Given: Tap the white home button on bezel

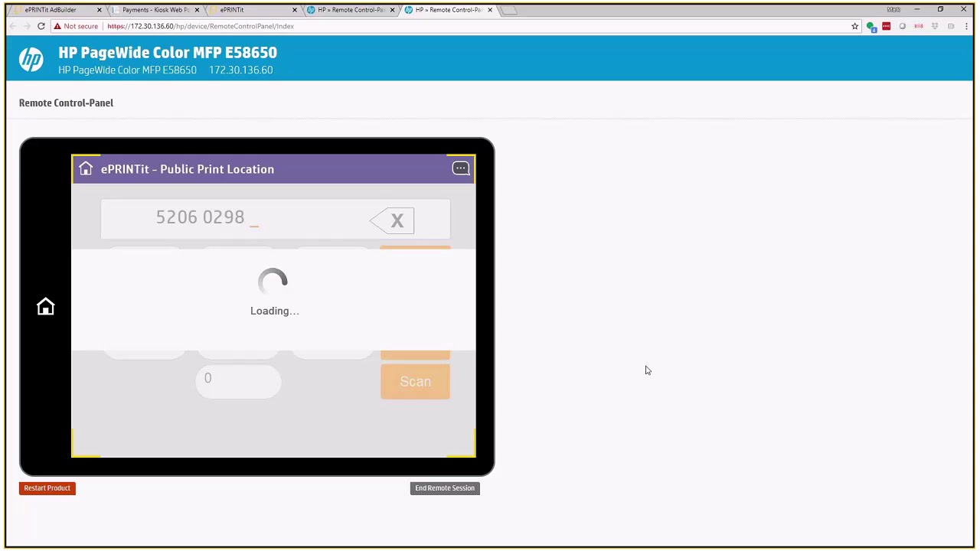Looking at the screenshot, I should click(x=46, y=306).
